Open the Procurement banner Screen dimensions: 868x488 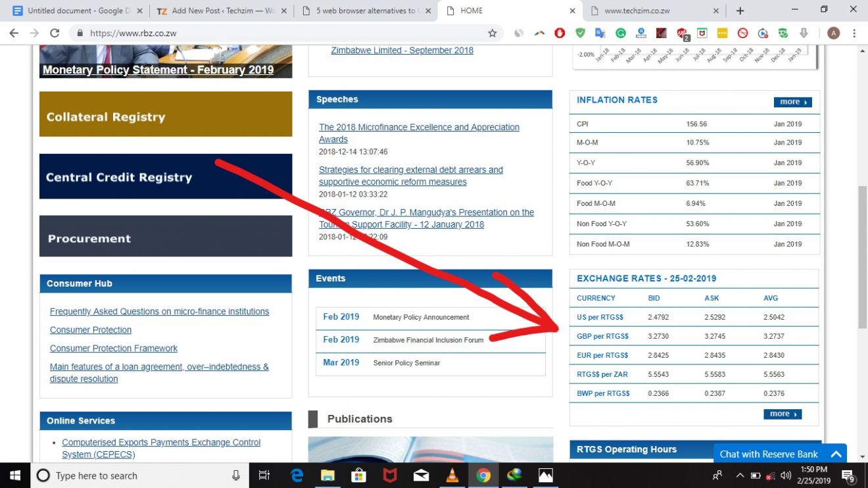[x=166, y=236]
